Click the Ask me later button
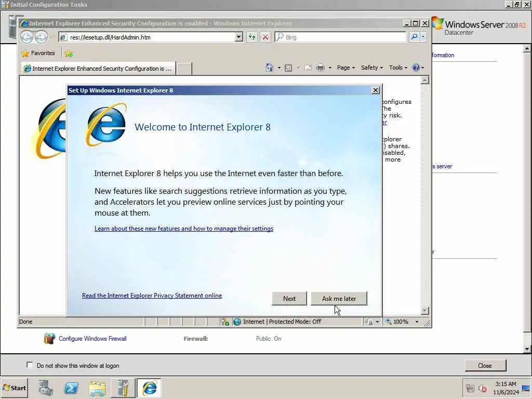532x399 pixels. tap(339, 299)
